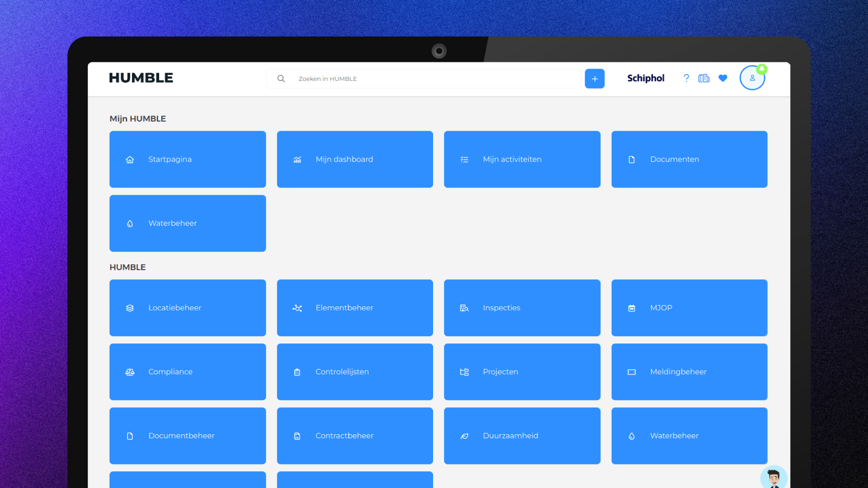Open the help question mark icon
Viewport: 868px width, 488px height.
point(686,78)
